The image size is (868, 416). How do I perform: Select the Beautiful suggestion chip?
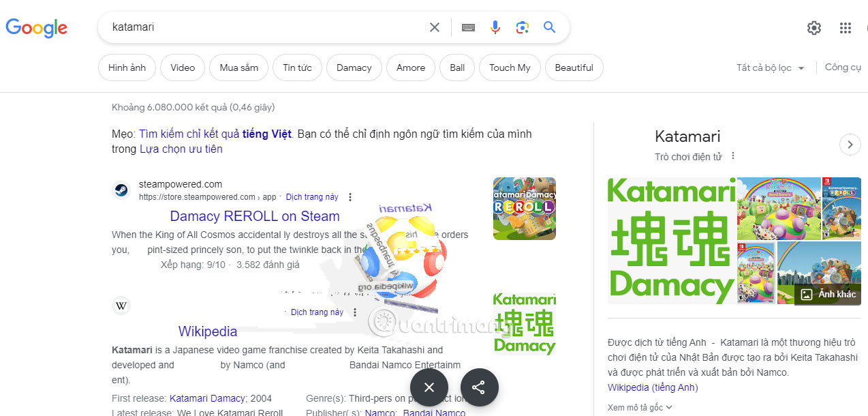(x=574, y=68)
